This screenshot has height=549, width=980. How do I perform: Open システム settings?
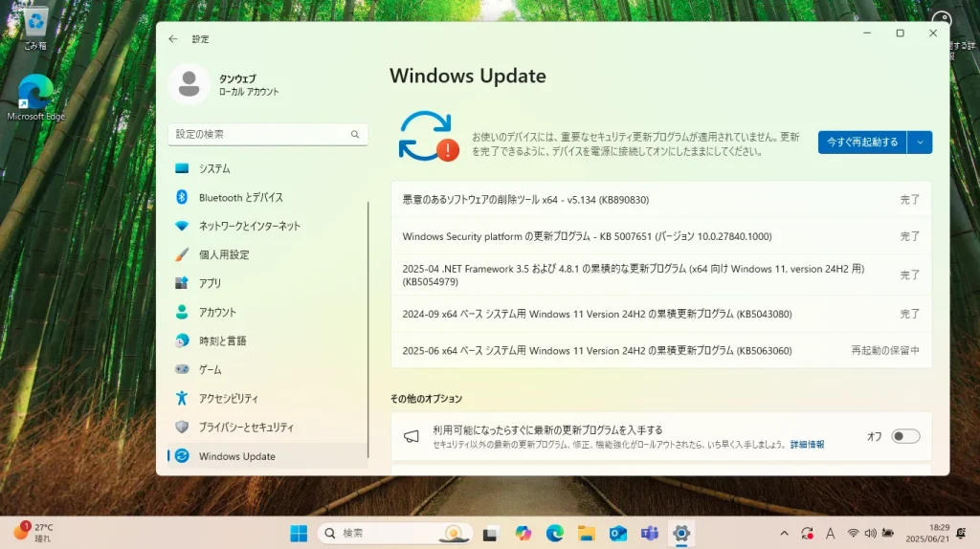tap(268, 168)
